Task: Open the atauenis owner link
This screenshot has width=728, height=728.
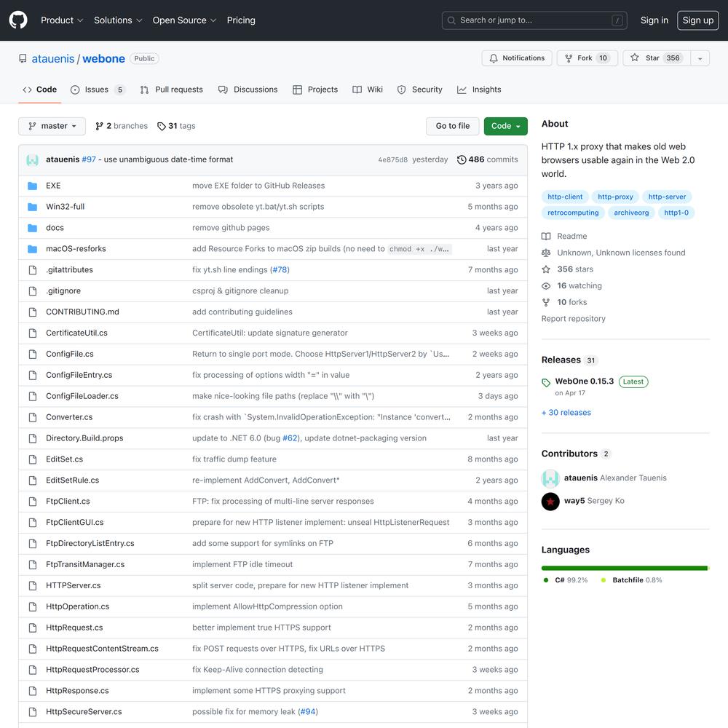Action: pyautogui.click(x=52, y=58)
